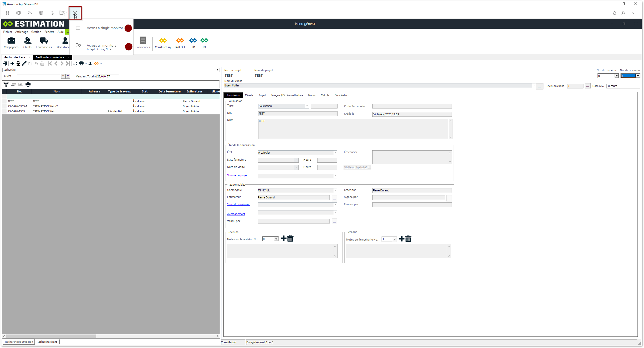Click the ellipsis button beside Estimateur
The height and width of the screenshot is (348, 644).
[334, 198]
